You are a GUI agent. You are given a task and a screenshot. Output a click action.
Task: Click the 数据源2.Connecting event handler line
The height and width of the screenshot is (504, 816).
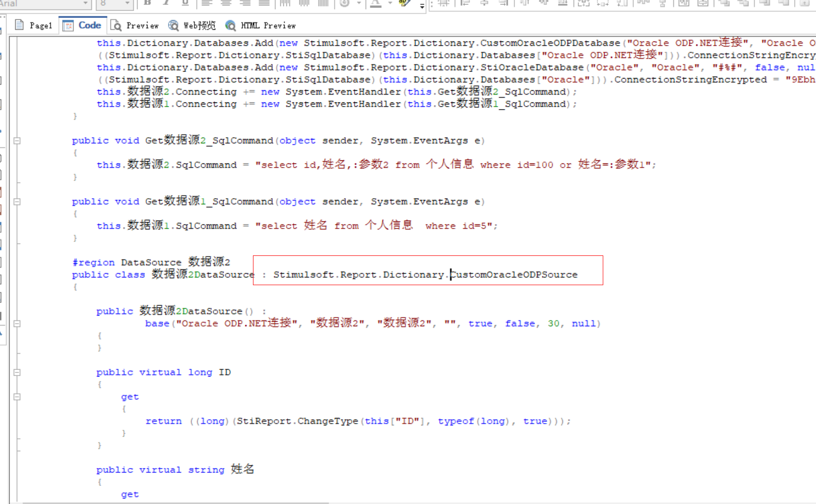337,92
